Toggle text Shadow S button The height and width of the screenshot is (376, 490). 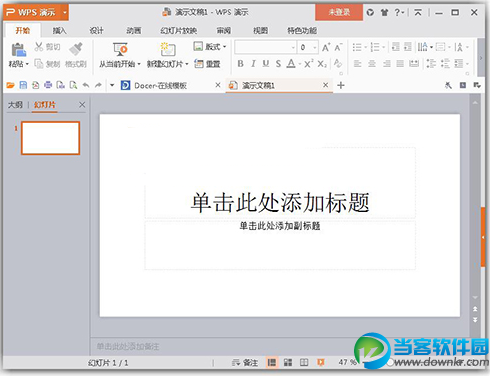tap(278, 63)
